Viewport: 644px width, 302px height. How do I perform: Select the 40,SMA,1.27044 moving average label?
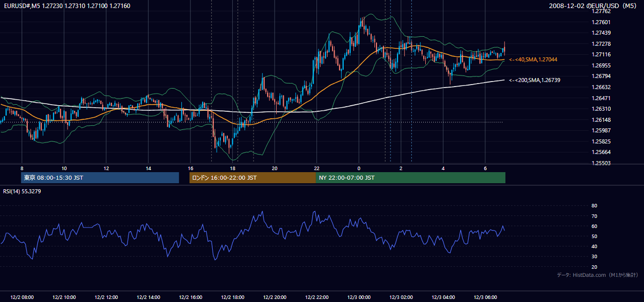click(533, 59)
